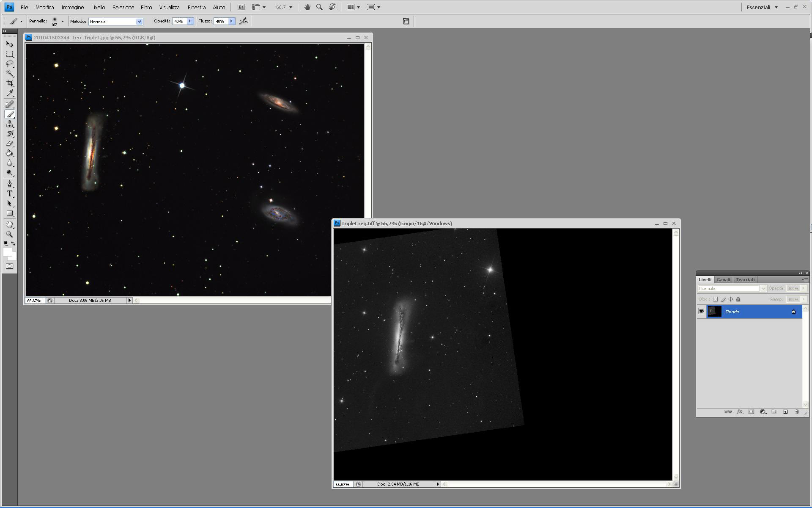The width and height of the screenshot is (812, 508).
Task: Toggle lock transparent pixels
Action: click(715, 299)
